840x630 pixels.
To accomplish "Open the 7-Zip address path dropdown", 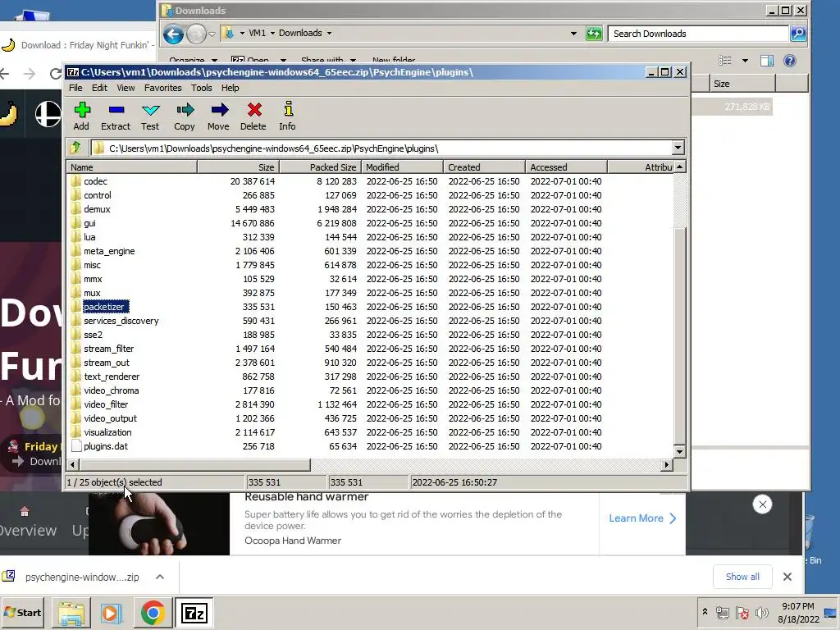I will point(678,148).
